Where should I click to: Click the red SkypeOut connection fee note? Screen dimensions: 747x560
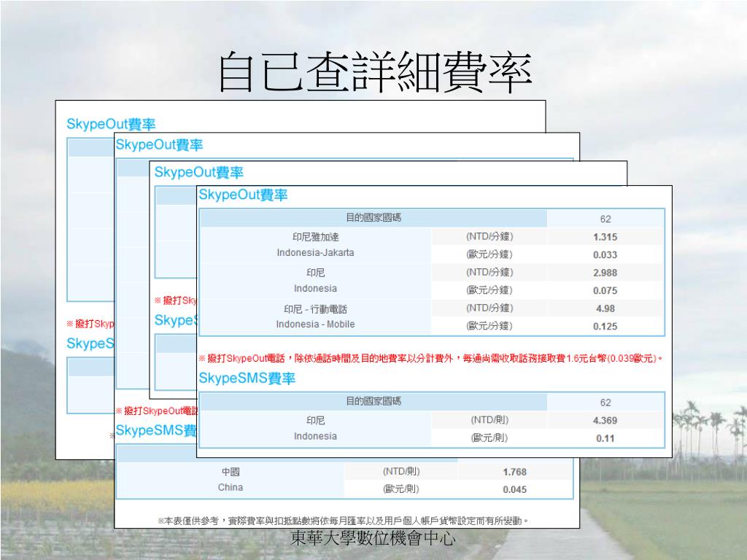(430, 358)
